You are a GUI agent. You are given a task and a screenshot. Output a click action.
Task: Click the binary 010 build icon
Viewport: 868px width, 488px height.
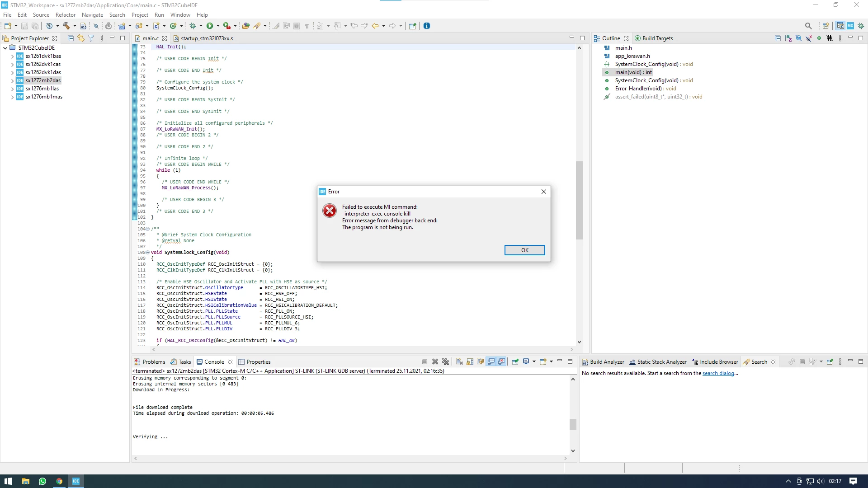pos(83,26)
